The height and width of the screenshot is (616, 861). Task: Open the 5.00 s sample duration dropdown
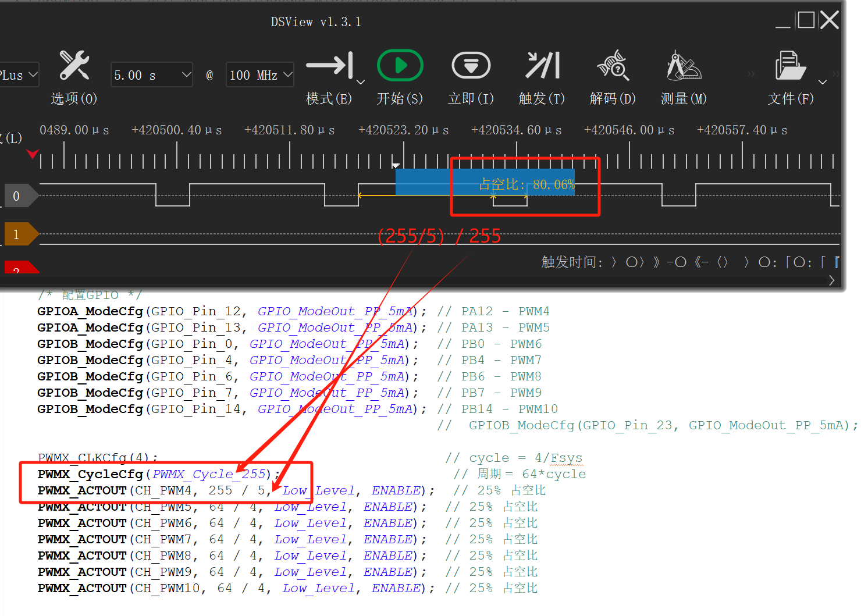[152, 75]
